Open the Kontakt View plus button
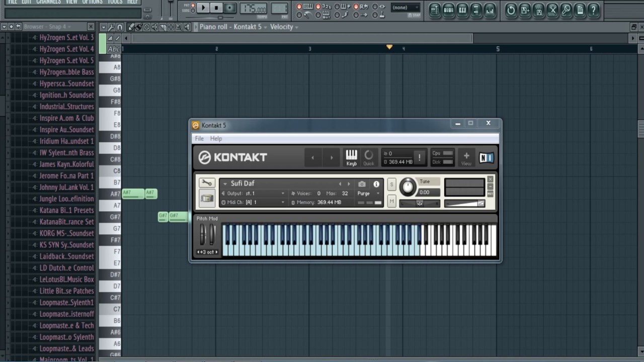 coord(466,157)
